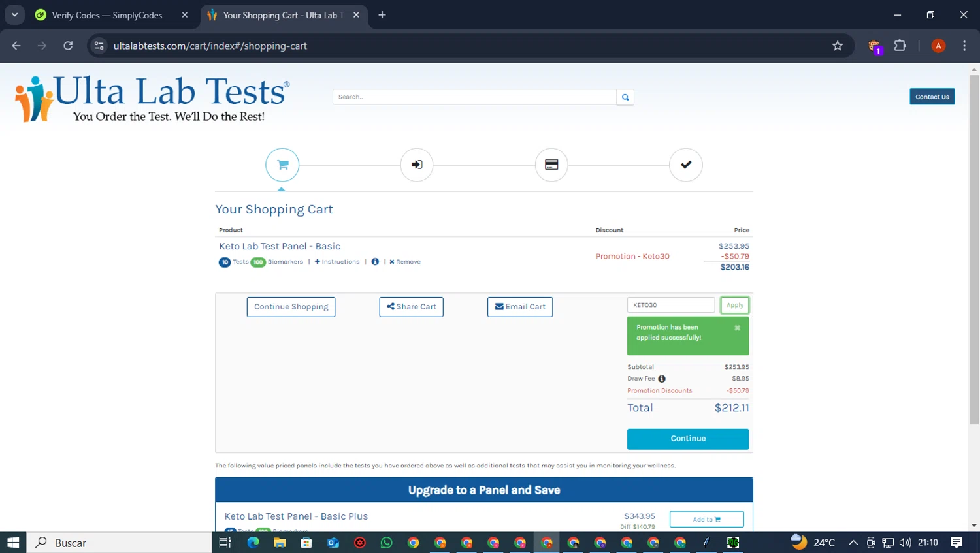Click the shopping cart step icon
Image resolution: width=980 pixels, height=553 pixels.
click(x=282, y=165)
